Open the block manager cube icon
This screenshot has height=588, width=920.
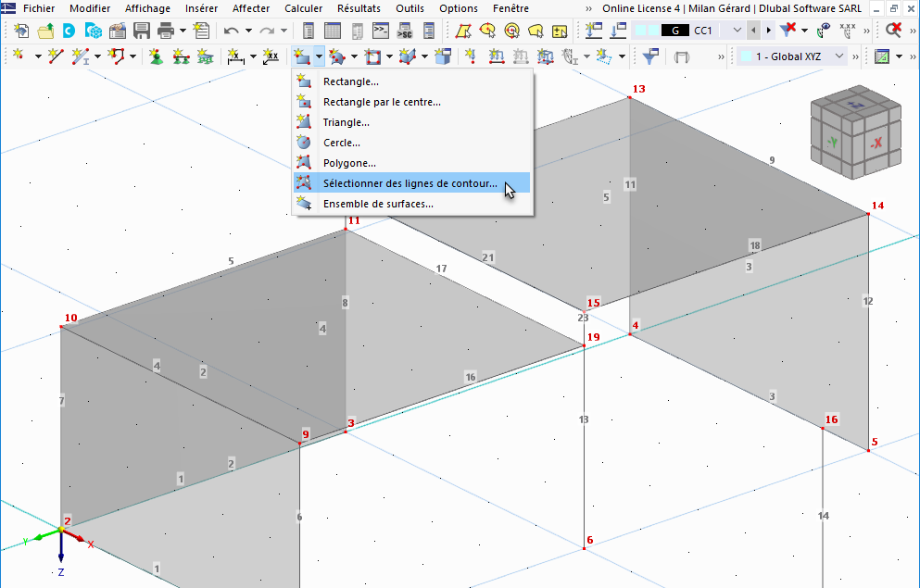coord(94,31)
